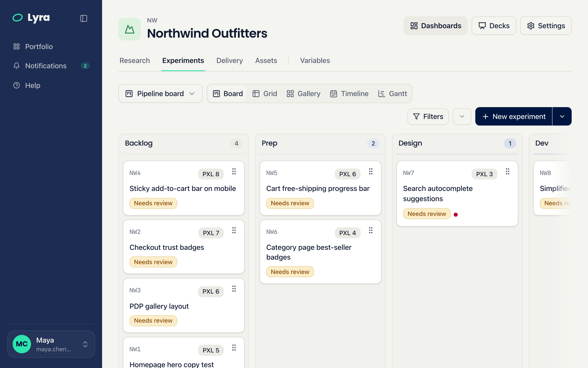Image resolution: width=588 pixels, height=368 pixels.
Task: Click the PXL 3 score on NW7
Action: coord(484,174)
